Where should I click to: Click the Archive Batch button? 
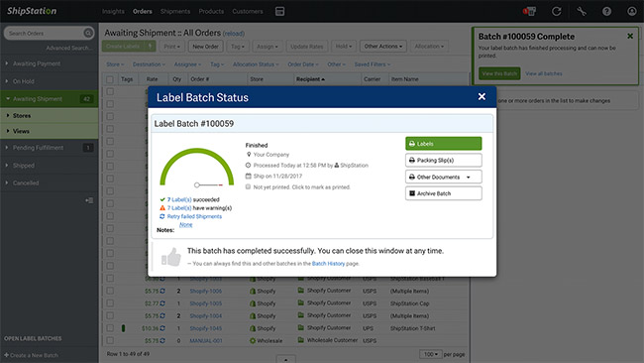point(444,193)
